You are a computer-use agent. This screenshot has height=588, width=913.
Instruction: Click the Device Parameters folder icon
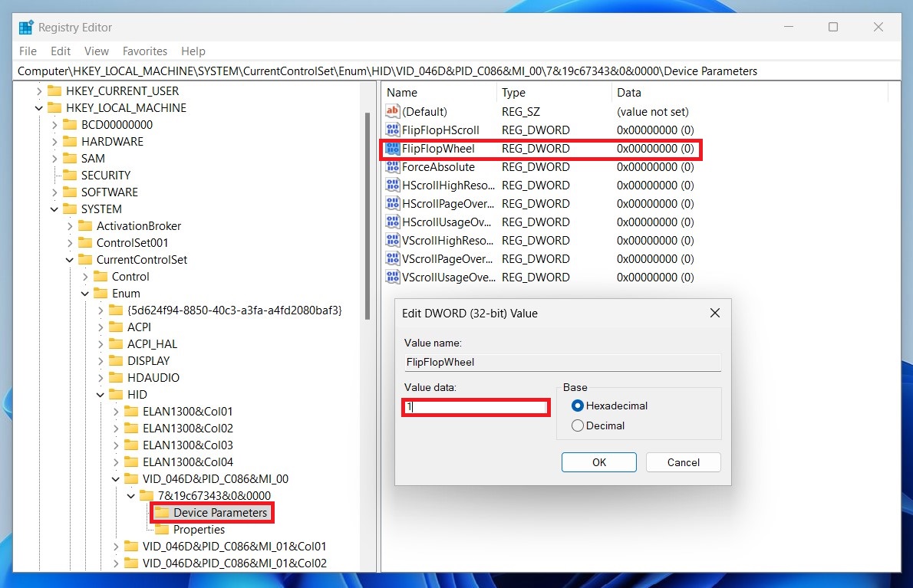point(162,512)
